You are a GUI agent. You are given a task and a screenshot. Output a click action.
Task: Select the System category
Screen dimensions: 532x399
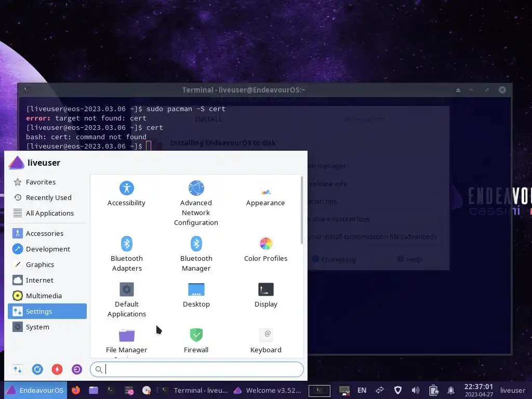[47, 327]
